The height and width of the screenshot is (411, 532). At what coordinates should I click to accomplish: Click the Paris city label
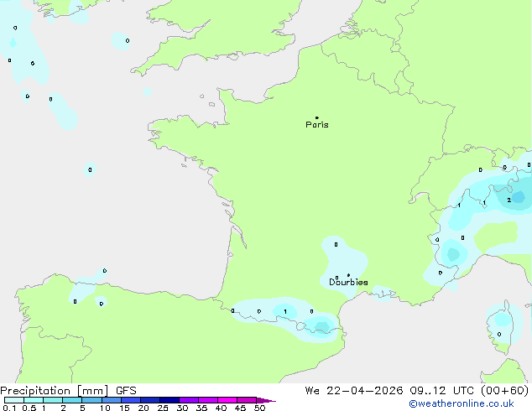(317, 125)
